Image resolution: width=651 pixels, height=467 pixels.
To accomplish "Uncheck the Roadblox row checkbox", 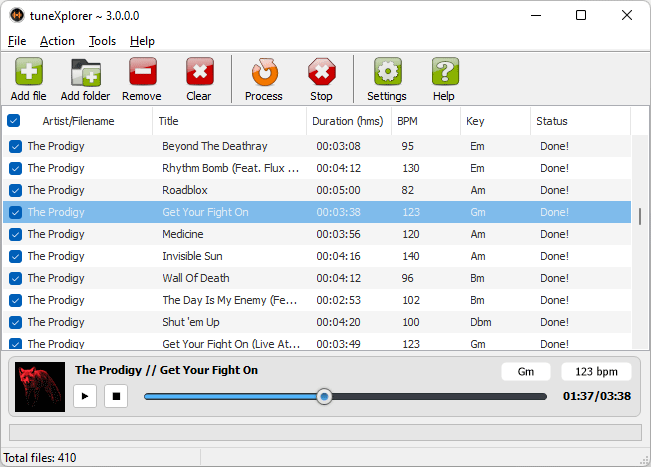I will [x=15, y=190].
